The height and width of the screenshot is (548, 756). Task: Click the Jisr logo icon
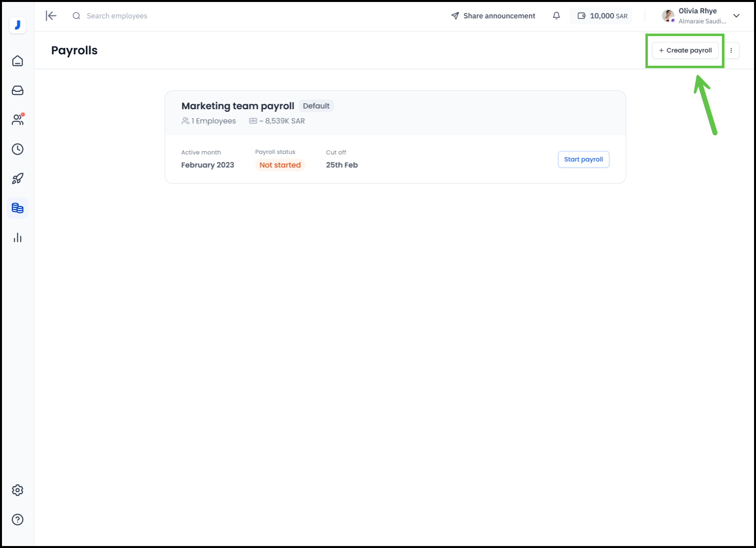tap(18, 25)
